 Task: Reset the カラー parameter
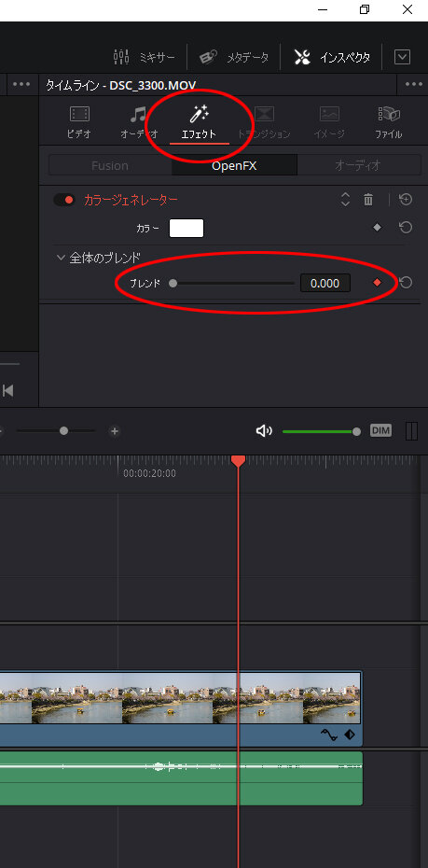406,228
